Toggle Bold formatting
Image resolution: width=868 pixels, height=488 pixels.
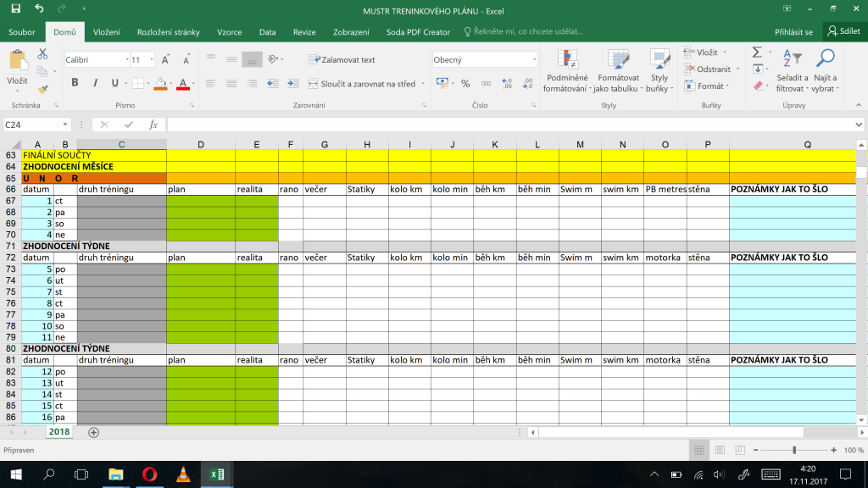click(x=75, y=83)
